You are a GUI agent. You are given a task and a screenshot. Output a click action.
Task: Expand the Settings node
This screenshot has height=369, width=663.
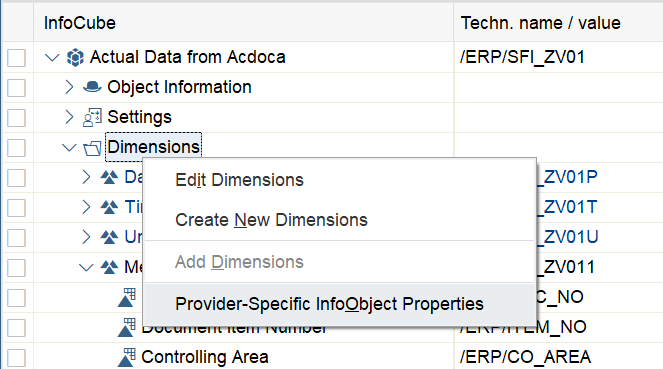pos(69,117)
